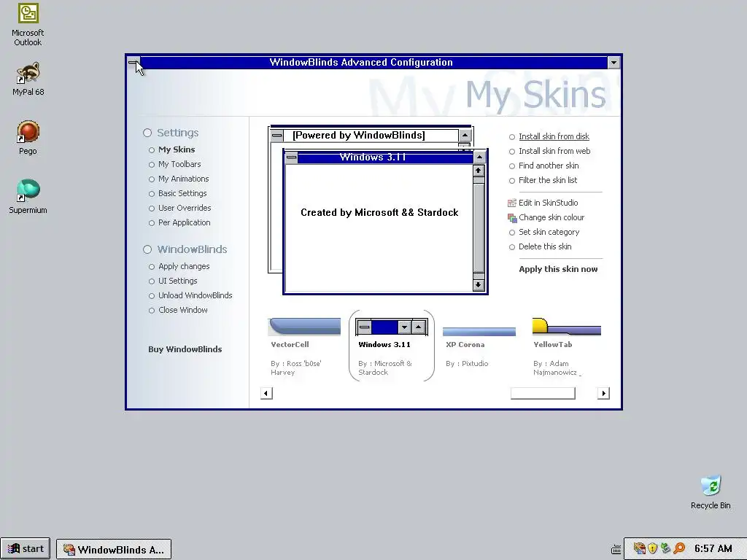Screen dimensions: 747x560
Task: Select the XP Corona skin thumbnail
Action: click(479, 332)
